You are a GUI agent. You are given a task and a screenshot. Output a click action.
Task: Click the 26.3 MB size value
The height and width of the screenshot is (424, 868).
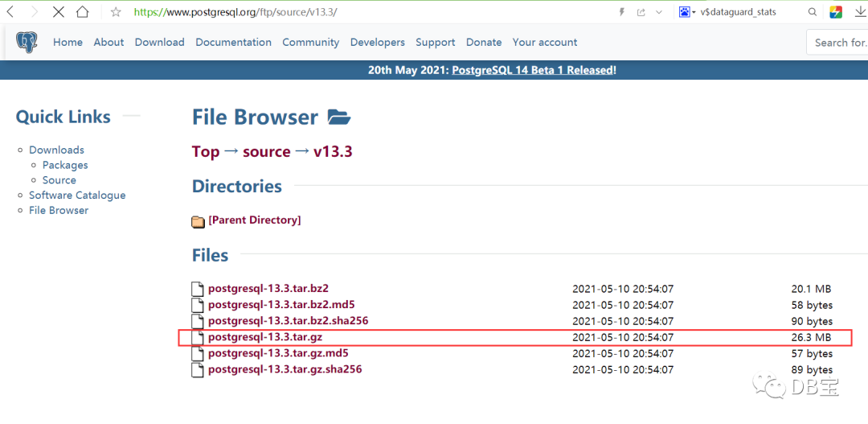812,338
